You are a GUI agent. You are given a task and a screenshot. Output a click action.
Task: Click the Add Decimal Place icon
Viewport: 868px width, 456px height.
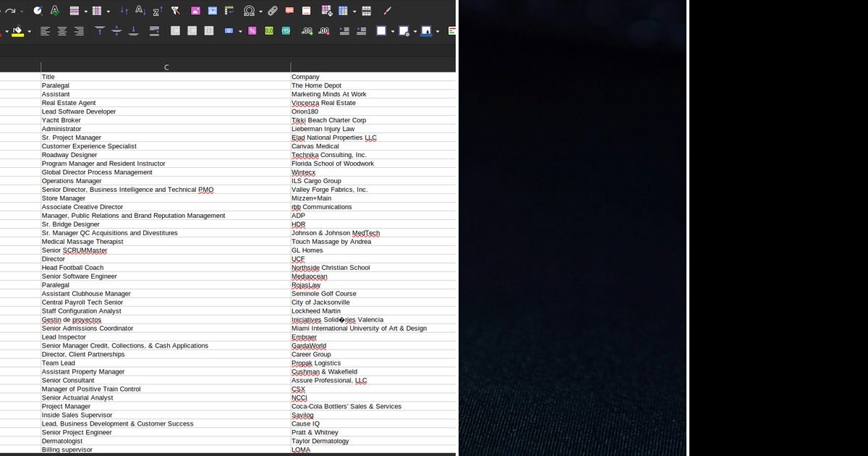click(306, 31)
